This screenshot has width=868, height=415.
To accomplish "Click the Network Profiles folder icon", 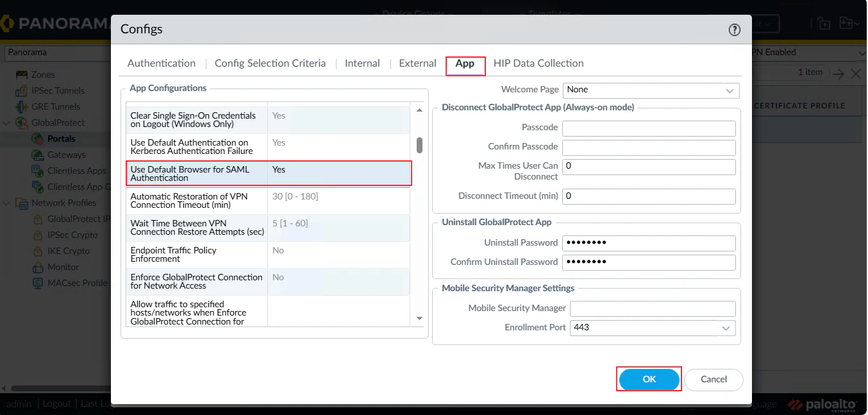I will (x=22, y=203).
